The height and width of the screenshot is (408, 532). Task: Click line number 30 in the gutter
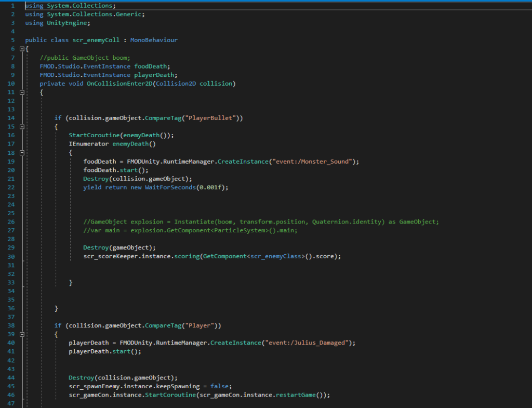pyautogui.click(x=11, y=256)
